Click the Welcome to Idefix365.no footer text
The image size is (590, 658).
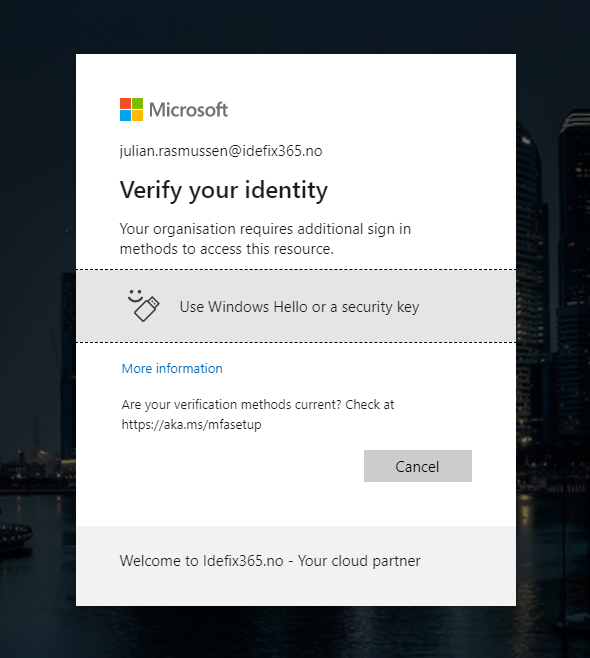point(270,561)
